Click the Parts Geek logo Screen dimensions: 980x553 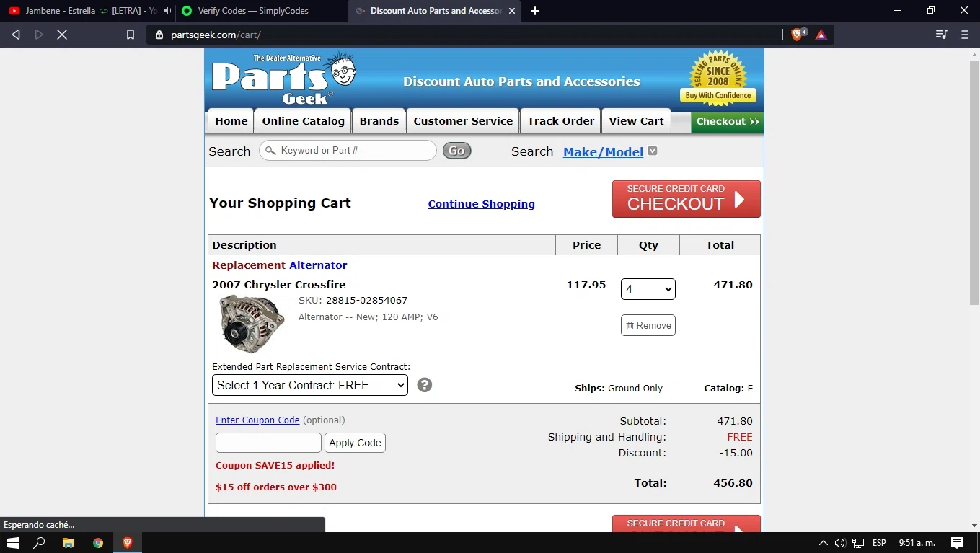(283, 79)
